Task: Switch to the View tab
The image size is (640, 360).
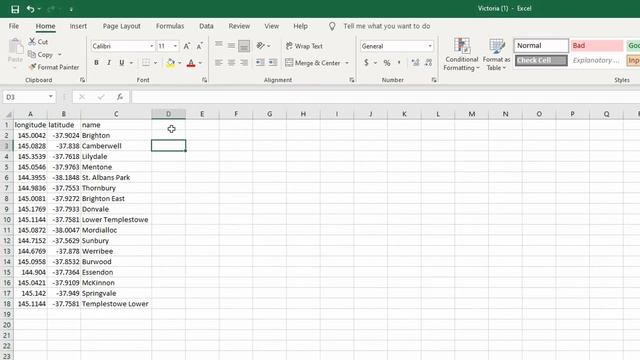Action: pyautogui.click(x=271, y=26)
